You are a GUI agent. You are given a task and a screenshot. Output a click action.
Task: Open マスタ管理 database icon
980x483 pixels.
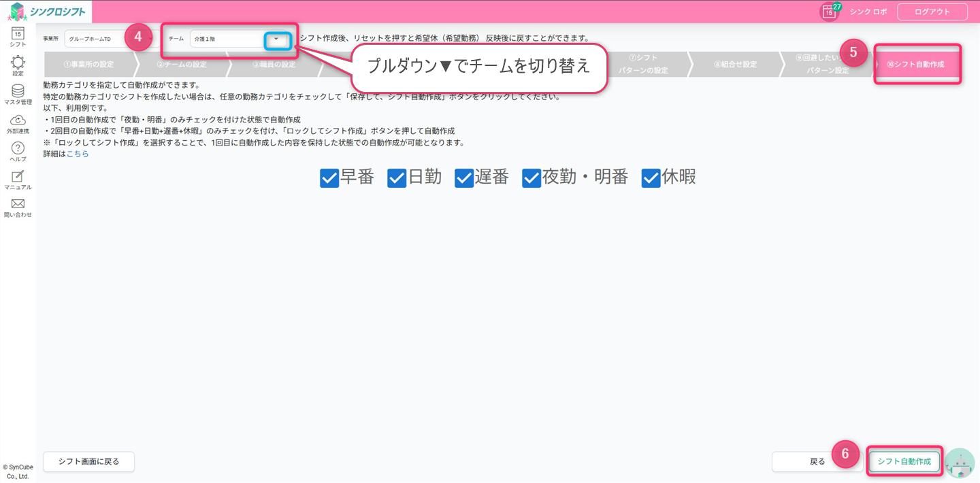click(x=18, y=91)
